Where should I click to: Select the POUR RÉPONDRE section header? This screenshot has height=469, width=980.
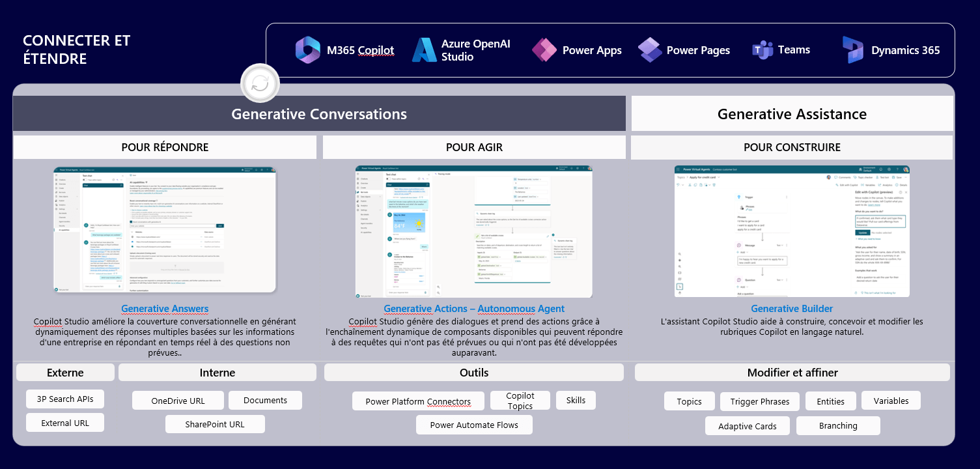165,147
